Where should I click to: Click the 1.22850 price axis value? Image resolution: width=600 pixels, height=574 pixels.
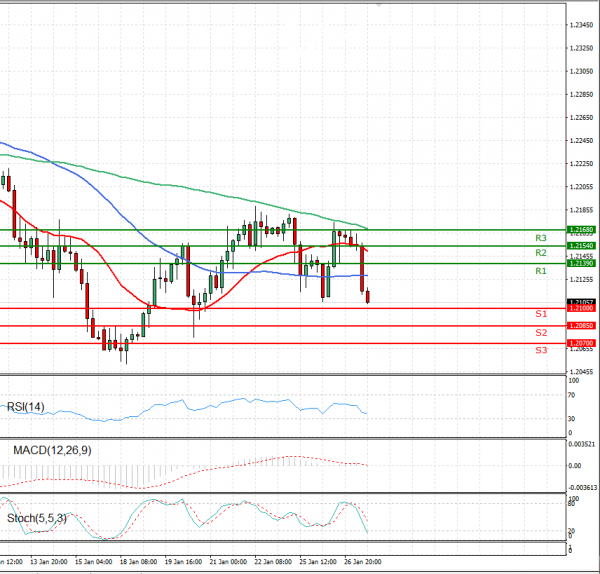tap(581, 94)
